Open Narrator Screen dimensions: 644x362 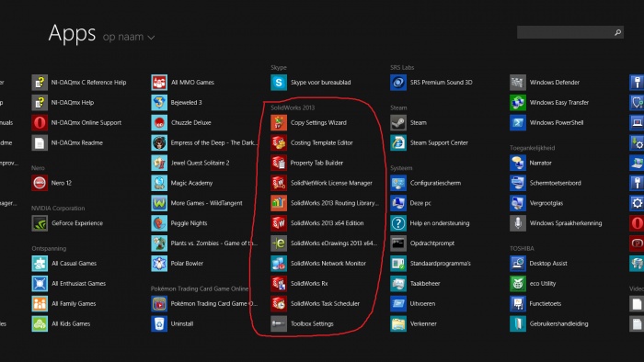click(531, 163)
